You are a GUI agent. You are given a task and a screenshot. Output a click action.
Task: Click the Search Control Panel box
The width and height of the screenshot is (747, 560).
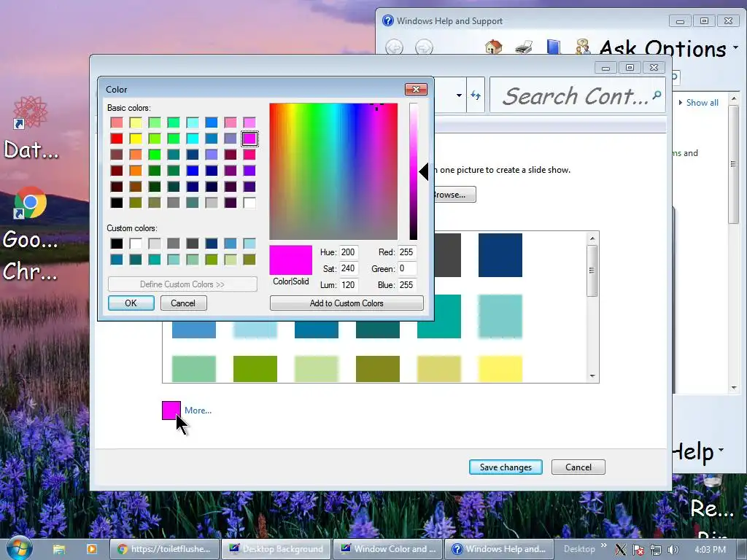[578, 96]
